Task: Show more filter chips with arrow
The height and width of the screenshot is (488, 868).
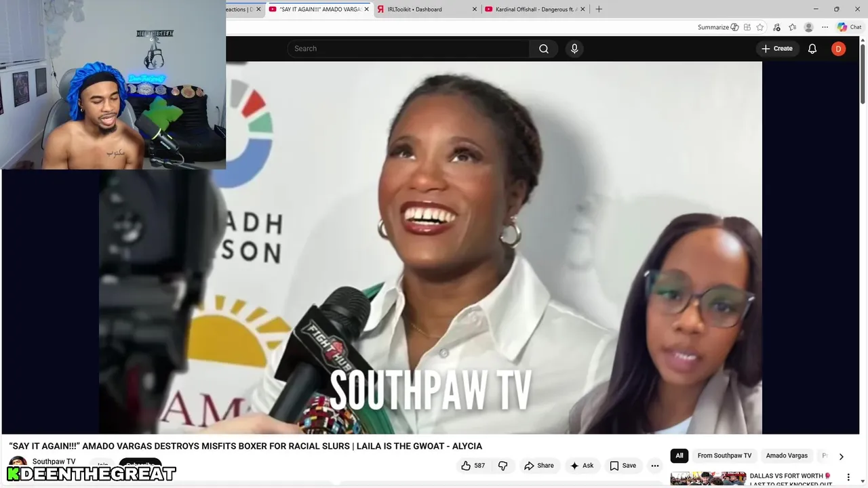Action: click(841, 457)
